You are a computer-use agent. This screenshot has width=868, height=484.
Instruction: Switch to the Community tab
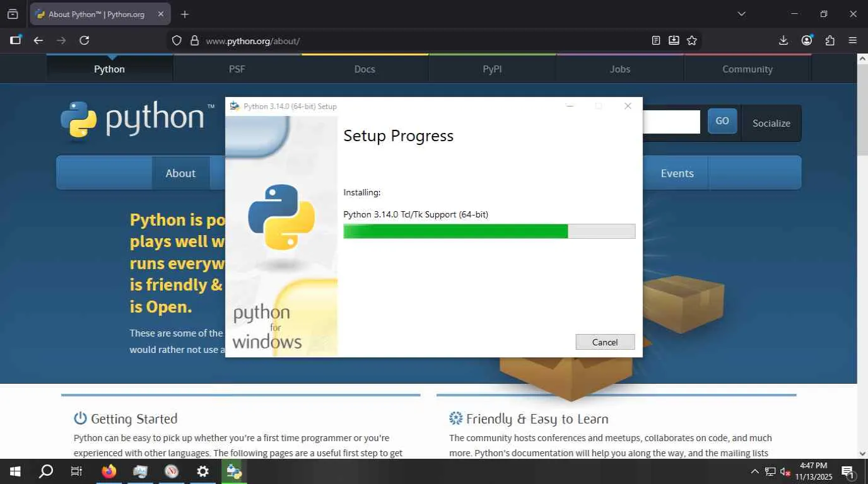click(748, 69)
